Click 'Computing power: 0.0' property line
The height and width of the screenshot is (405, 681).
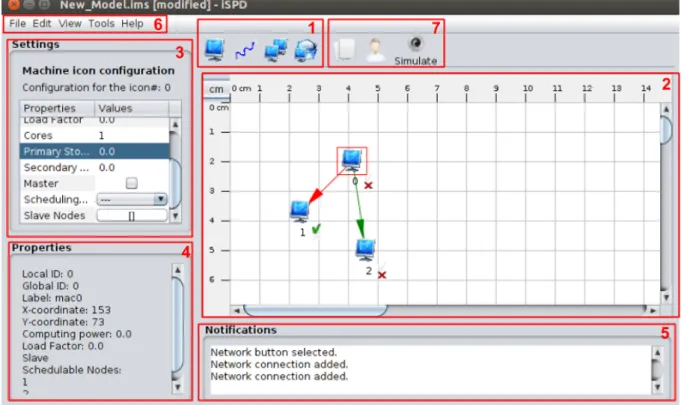[77, 334]
